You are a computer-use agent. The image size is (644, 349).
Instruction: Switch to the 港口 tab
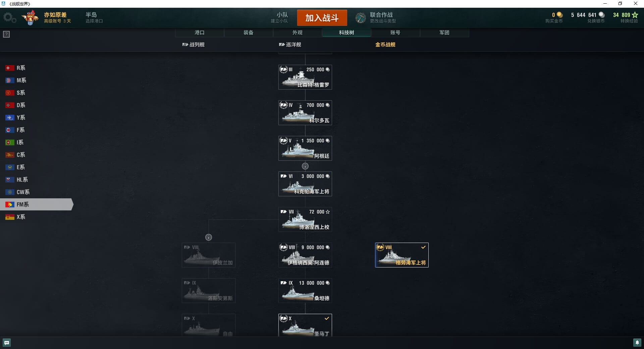point(200,33)
